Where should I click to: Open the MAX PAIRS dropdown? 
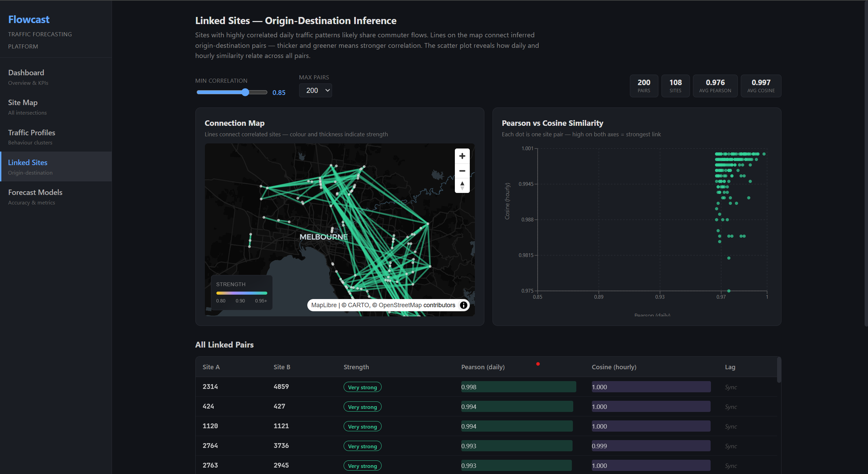[315, 90]
